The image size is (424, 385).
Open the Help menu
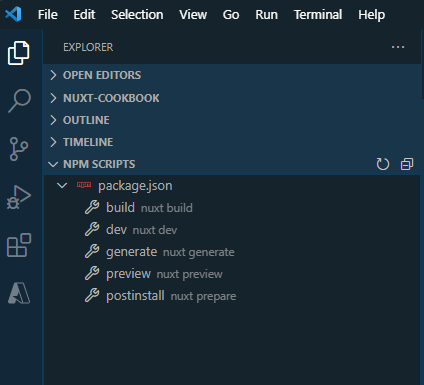pyautogui.click(x=372, y=15)
